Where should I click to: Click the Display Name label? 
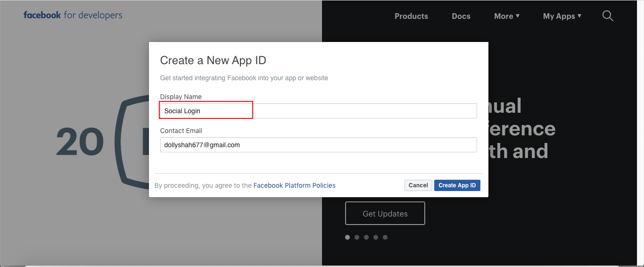coord(181,97)
